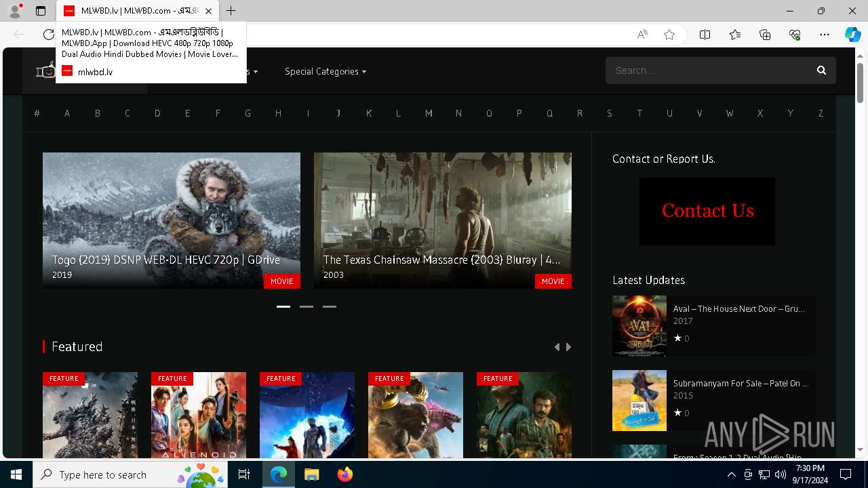Viewport: 868px width, 488px height.
Task: Click the MOVIE tag on Togo banner
Action: click(281, 281)
